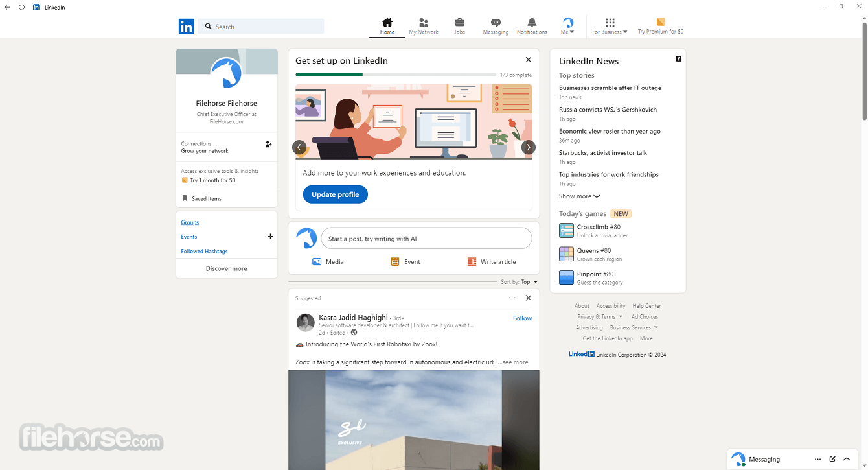The height and width of the screenshot is (470, 868).
Task: Open Filehorse Filehorse profile name
Action: tap(227, 103)
